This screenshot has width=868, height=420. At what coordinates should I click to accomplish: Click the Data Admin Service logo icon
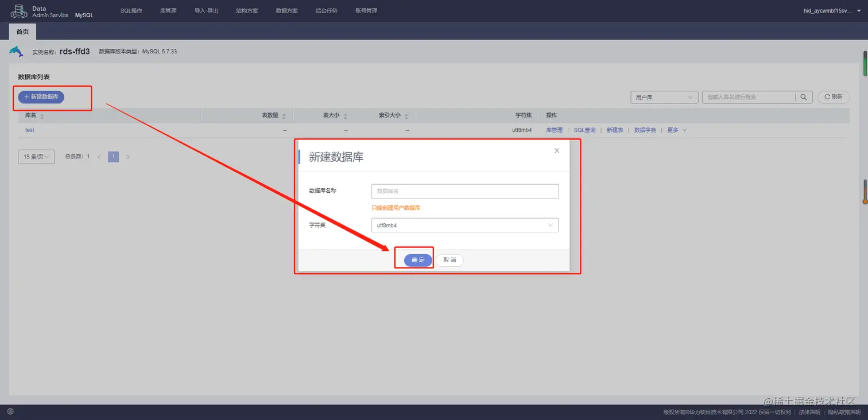[x=19, y=11]
